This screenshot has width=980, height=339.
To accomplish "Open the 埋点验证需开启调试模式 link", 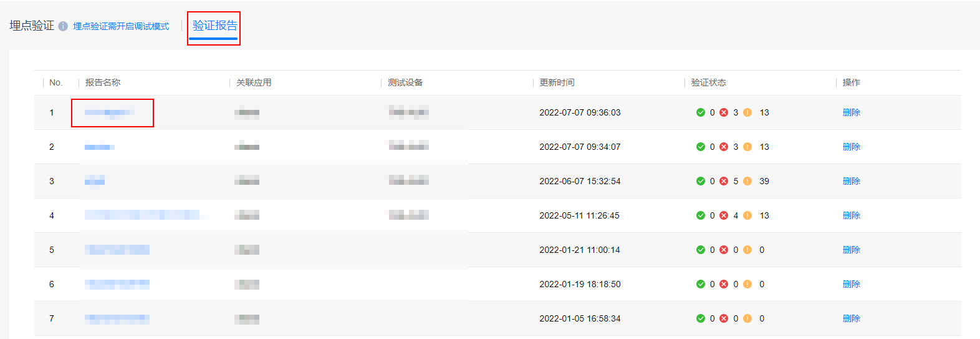I will click(x=121, y=26).
